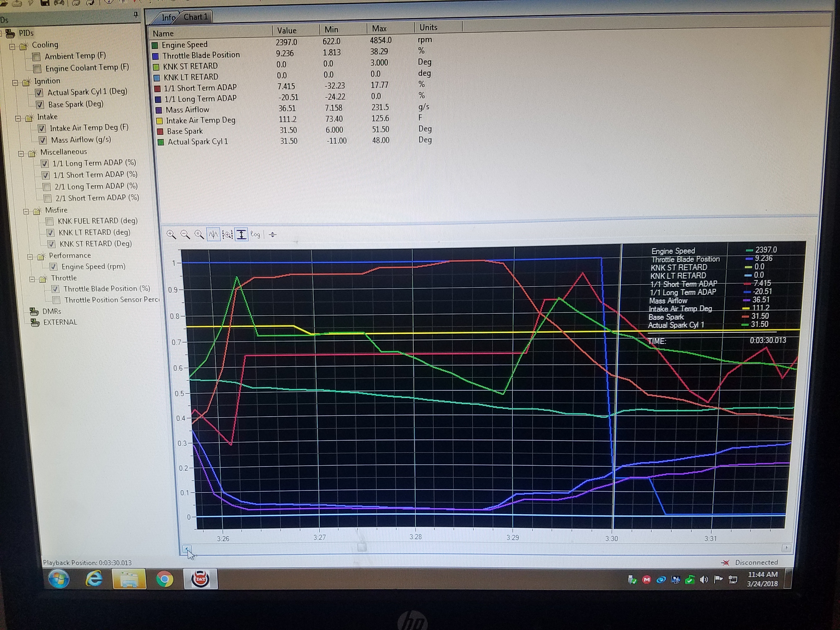Click the zoom in magnifier icon

(x=171, y=235)
